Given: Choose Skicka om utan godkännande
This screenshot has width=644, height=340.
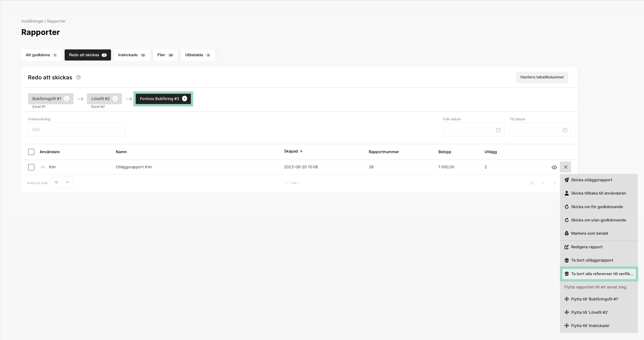Looking at the screenshot, I should point(599,220).
